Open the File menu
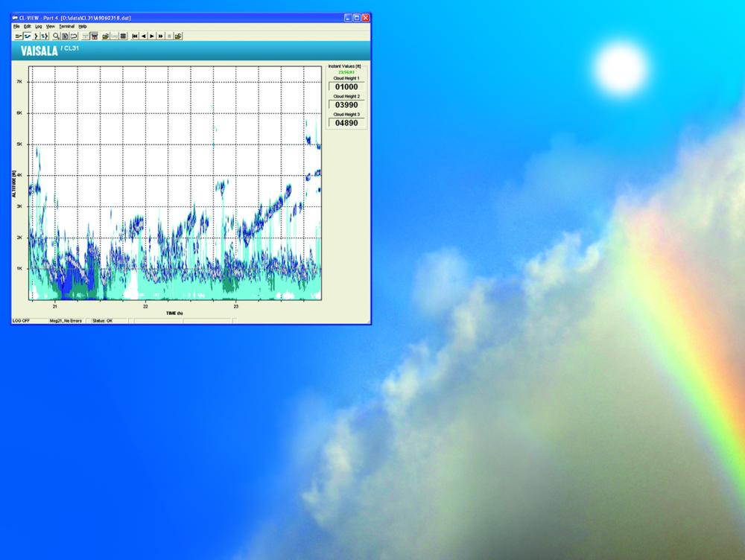745x560 pixels. (16, 26)
